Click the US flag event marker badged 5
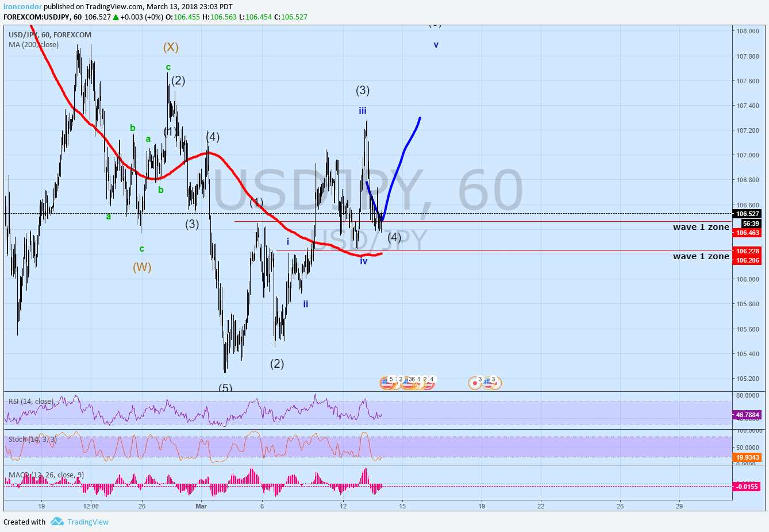This screenshot has width=769, height=532. [387, 383]
